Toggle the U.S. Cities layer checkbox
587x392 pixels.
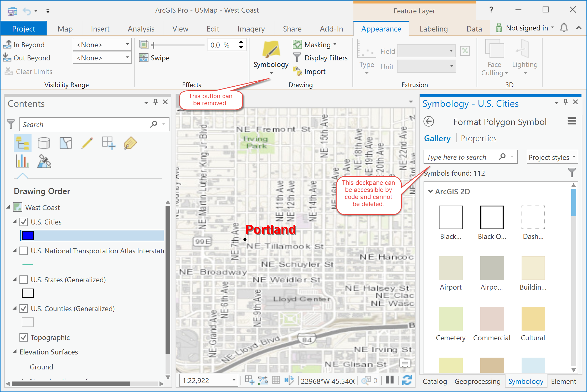24,222
